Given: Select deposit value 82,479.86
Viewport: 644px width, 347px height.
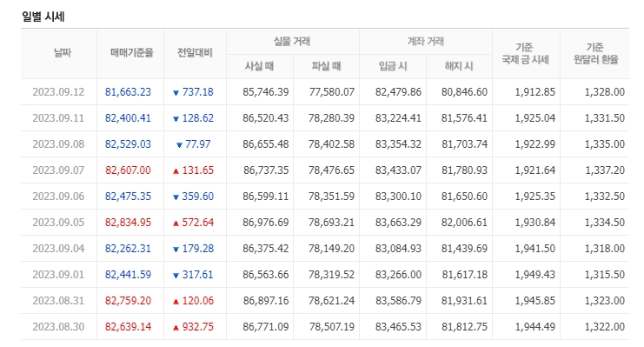Looking at the screenshot, I should (398, 91).
